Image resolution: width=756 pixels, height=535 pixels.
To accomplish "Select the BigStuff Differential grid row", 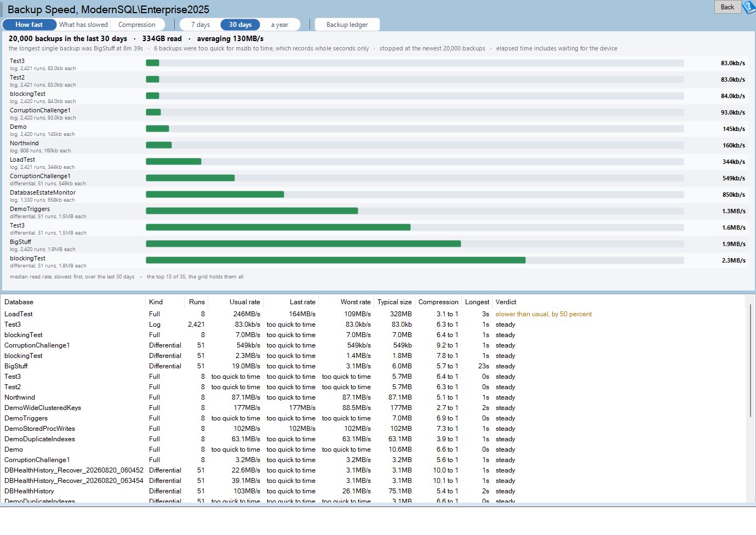I will (373, 366).
